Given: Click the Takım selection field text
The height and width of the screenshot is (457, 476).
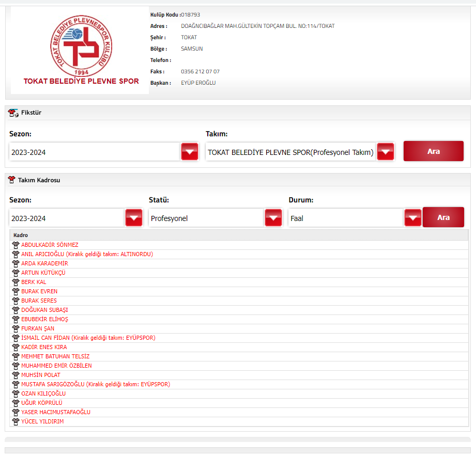Looking at the screenshot, I should coord(290,152).
